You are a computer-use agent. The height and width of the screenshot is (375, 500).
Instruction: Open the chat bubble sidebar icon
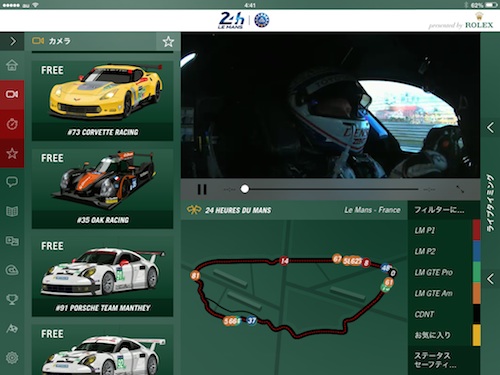click(x=12, y=182)
